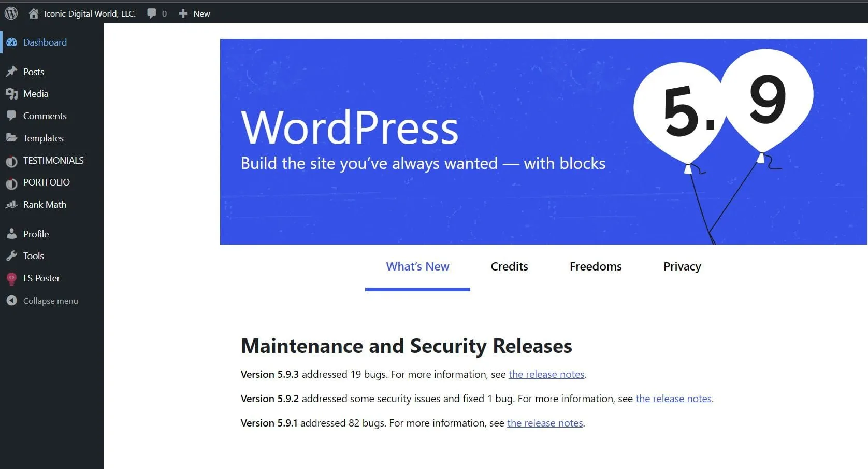Screen dimensions: 868x469
Task: Open Rank Math settings menu
Action: (45, 205)
